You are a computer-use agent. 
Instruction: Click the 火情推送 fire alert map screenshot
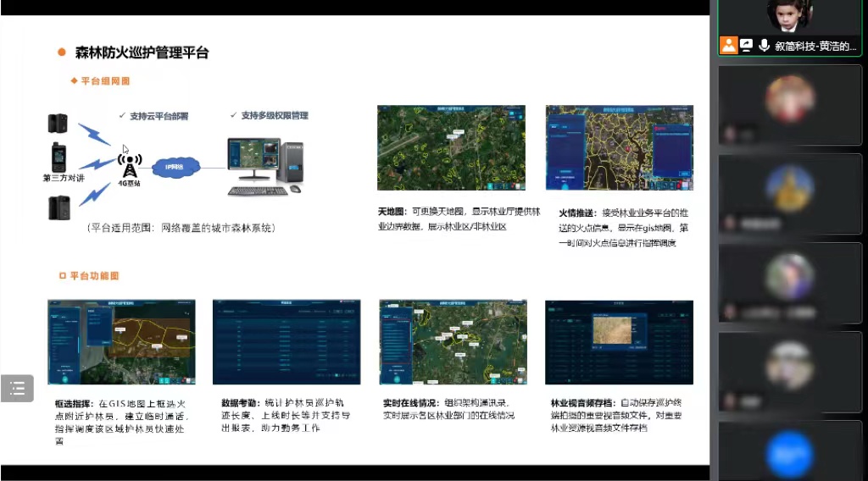tap(619, 147)
